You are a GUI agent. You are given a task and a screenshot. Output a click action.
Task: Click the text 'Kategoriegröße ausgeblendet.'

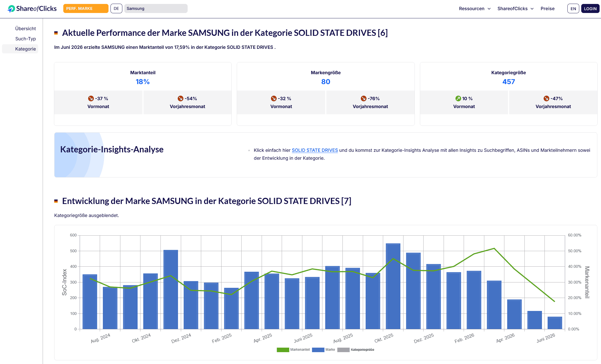(x=86, y=215)
